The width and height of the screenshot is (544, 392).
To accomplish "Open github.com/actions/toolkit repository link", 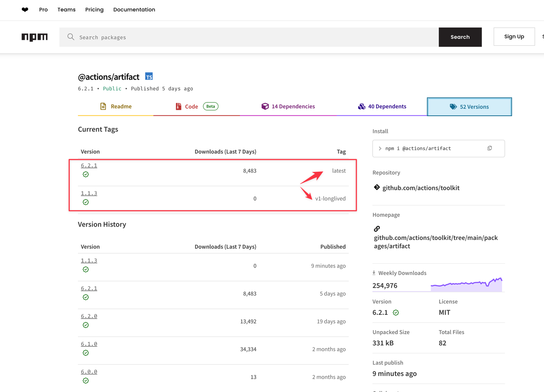I will point(421,188).
